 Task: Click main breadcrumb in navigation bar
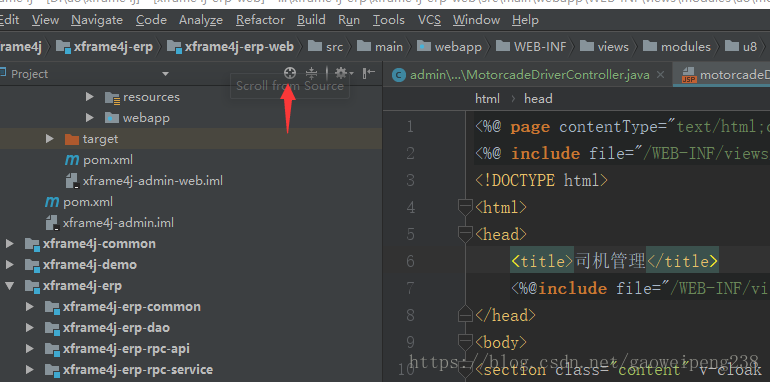[x=380, y=47]
